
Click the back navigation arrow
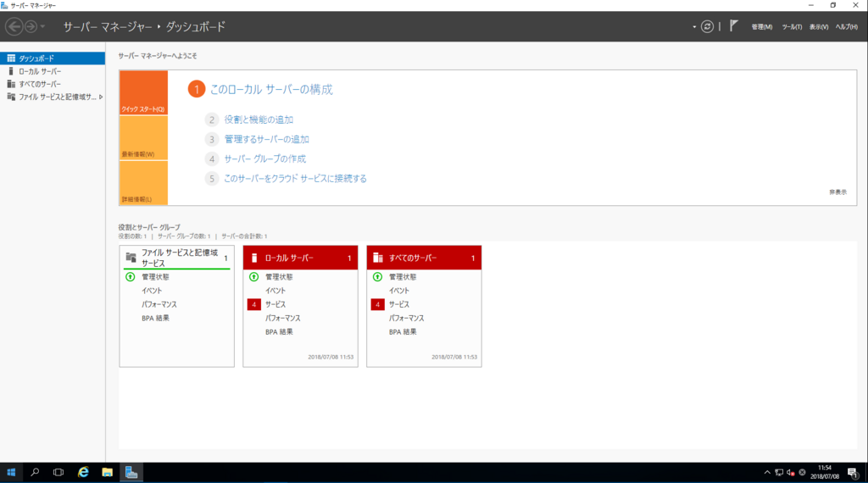14,26
